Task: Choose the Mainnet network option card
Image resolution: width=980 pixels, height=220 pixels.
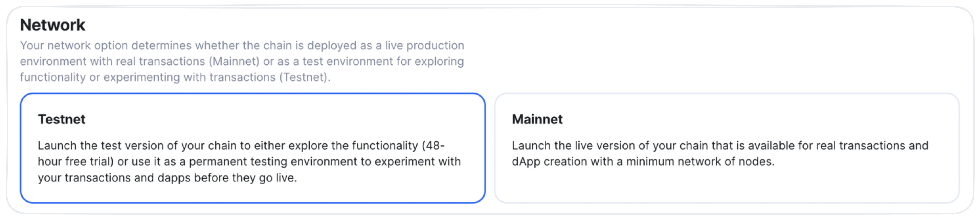Action: click(x=727, y=148)
